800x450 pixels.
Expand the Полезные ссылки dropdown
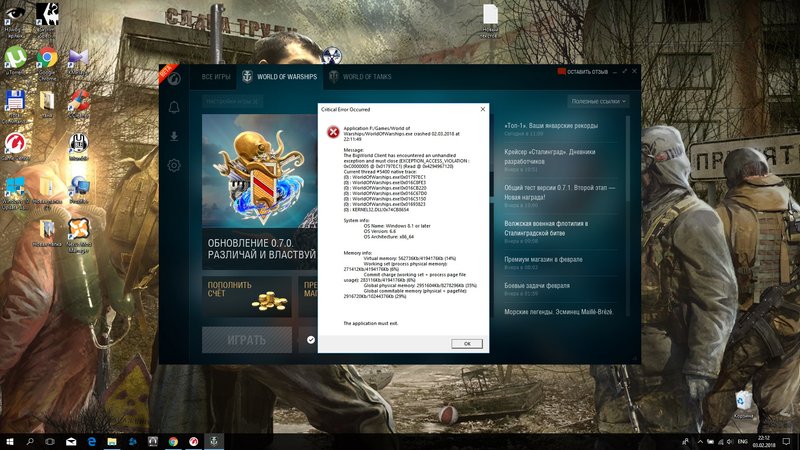[x=598, y=102]
